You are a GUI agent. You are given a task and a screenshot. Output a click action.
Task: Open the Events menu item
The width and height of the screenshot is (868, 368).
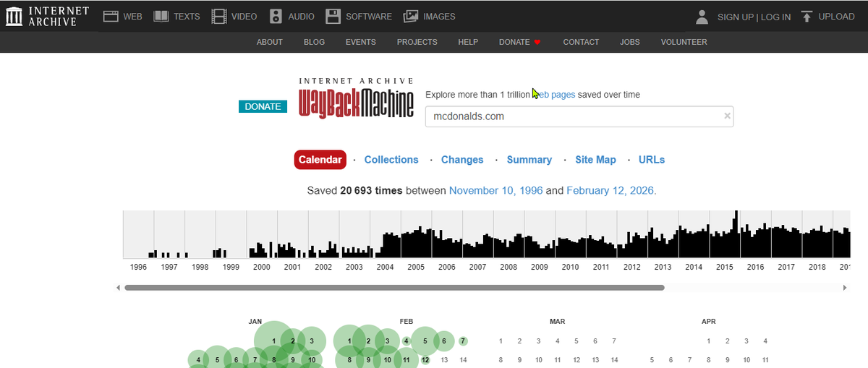coord(361,42)
